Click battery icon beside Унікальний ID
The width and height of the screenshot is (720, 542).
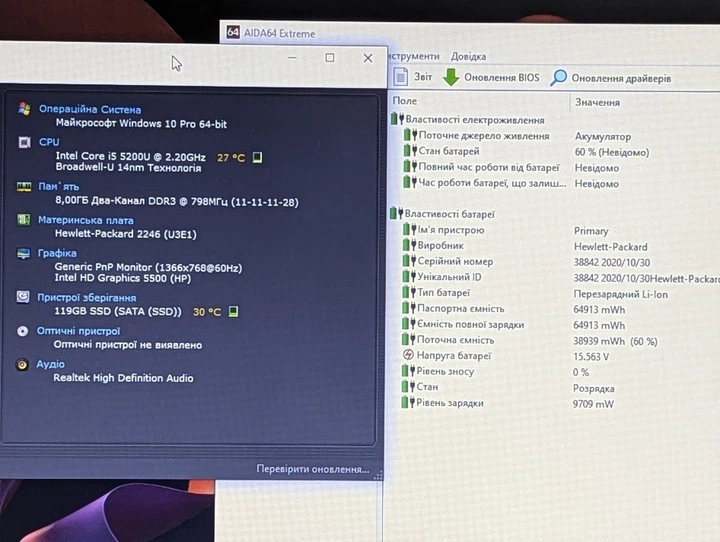pyautogui.click(x=409, y=276)
